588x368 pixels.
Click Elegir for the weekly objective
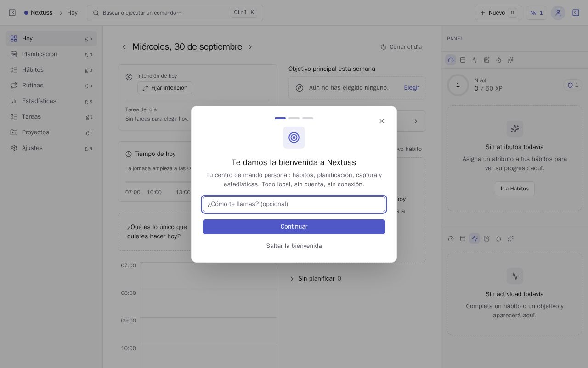pyautogui.click(x=412, y=88)
